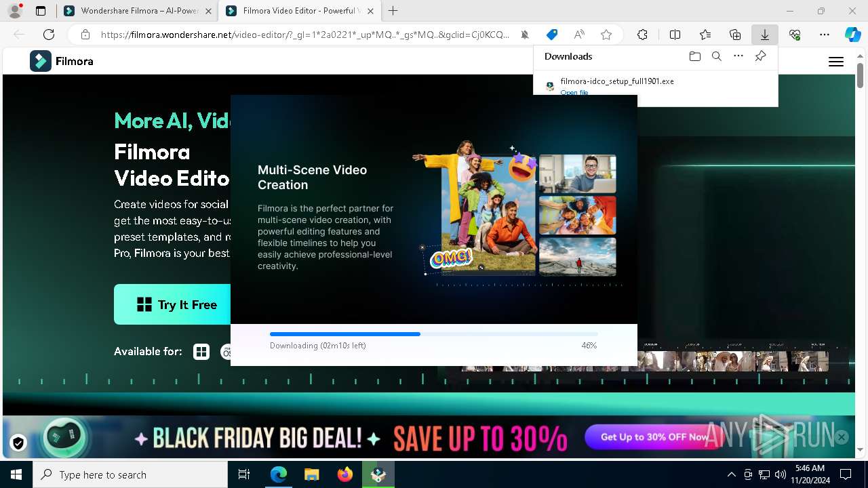
Task: Switch to Wondershare Filmora AI-Powered tab
Action: tap(139, 11)
